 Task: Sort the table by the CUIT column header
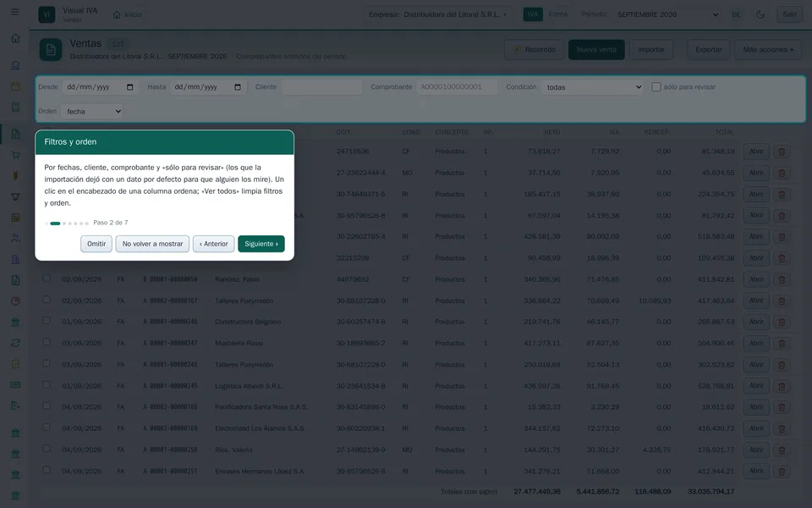[x=343, y=132]
